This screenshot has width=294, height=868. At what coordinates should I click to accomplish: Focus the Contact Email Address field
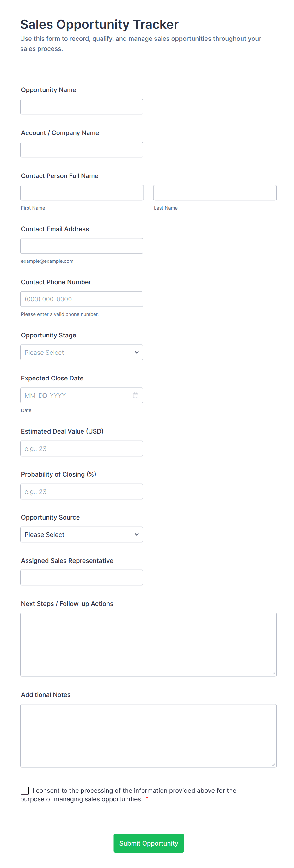(x=82, y=246)
